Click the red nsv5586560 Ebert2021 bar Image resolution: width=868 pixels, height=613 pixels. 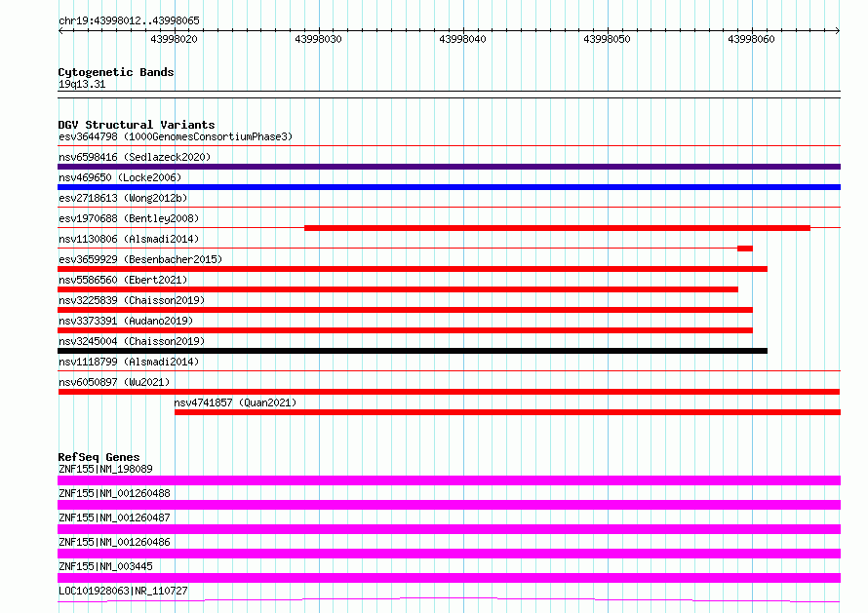[x=398, y=289]
